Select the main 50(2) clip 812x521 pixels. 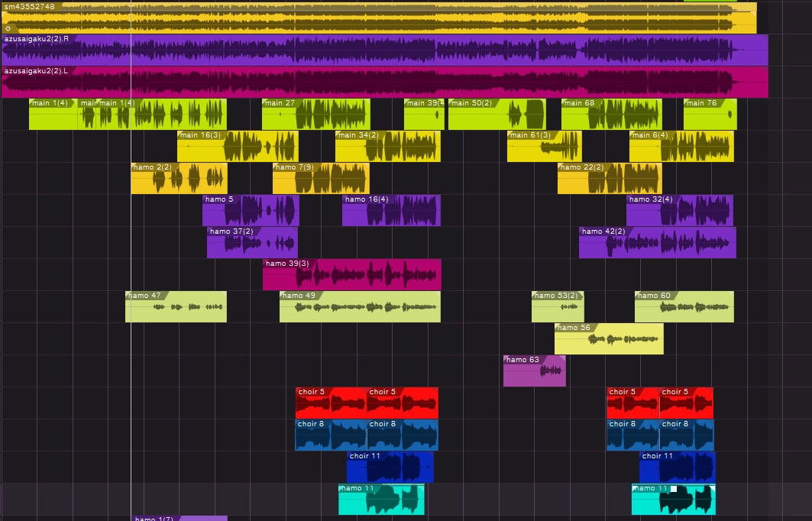(497, 114)
